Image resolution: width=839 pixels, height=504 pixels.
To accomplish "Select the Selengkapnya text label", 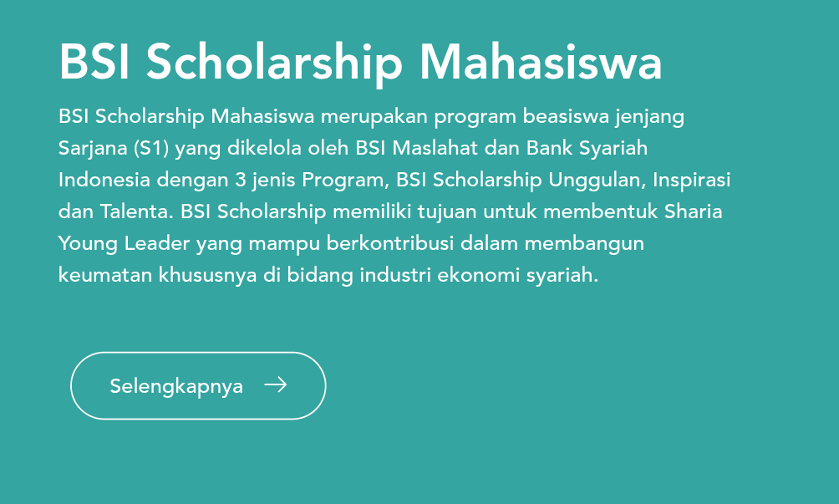I will click(x=175, y=386).
